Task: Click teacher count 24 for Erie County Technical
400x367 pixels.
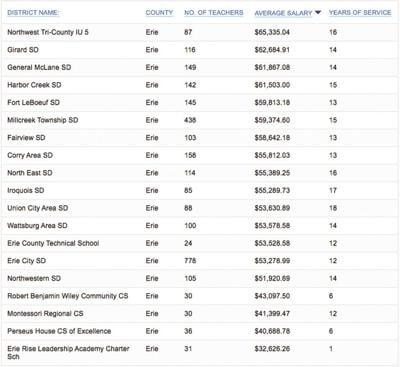Action: (x=188, y=243)
